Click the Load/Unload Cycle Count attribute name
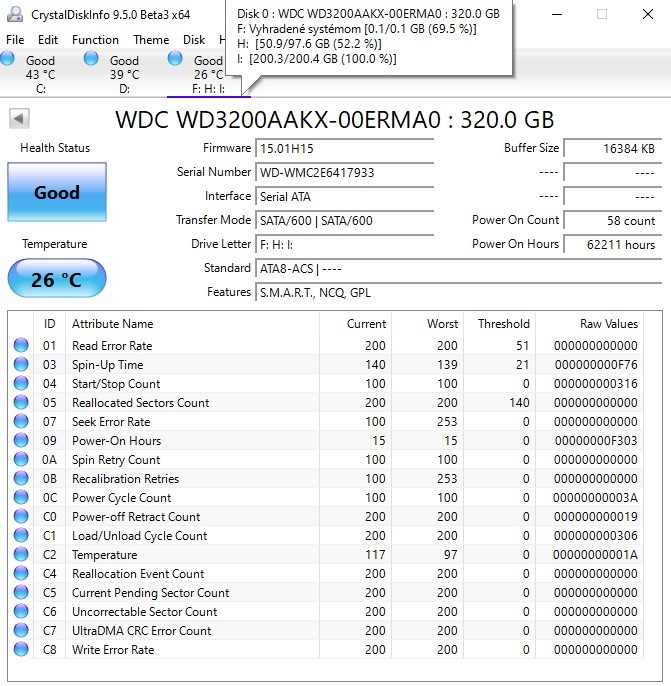The height and width of the screenshot is (686, 671). [x=140, y=536]
